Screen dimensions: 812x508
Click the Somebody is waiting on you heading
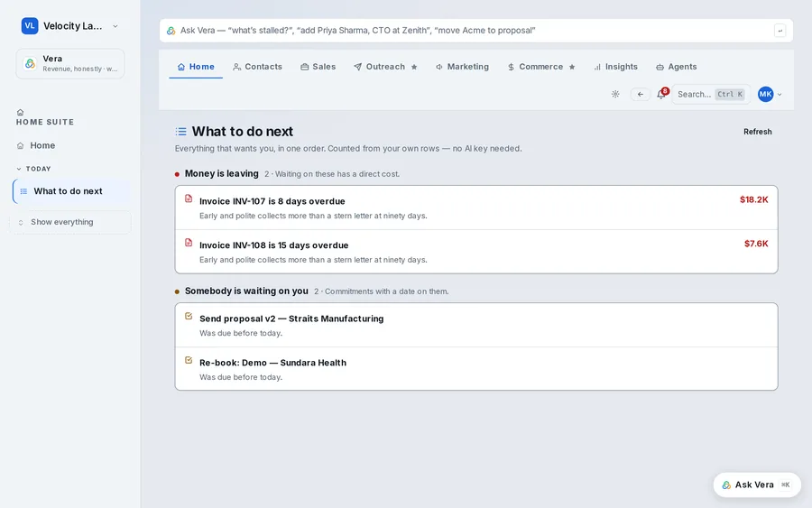point(246,291)
